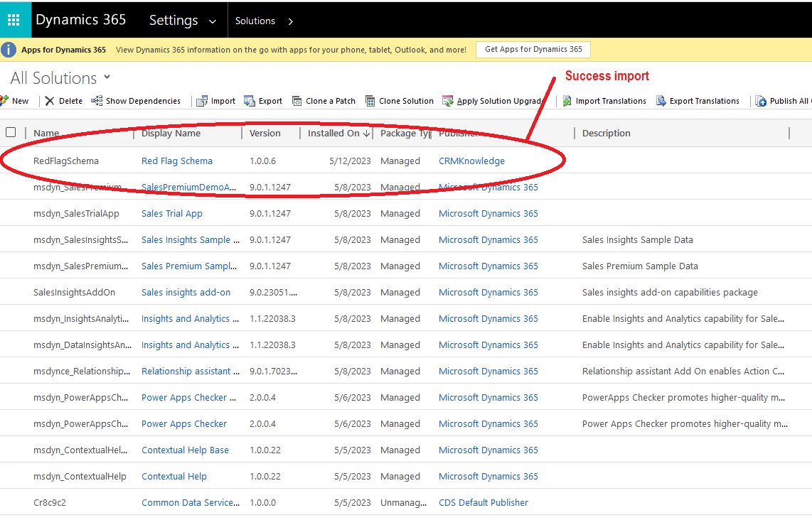Screen dimensions: 812x520
Task: Click the Import solution icon
Action: point(202,101)
